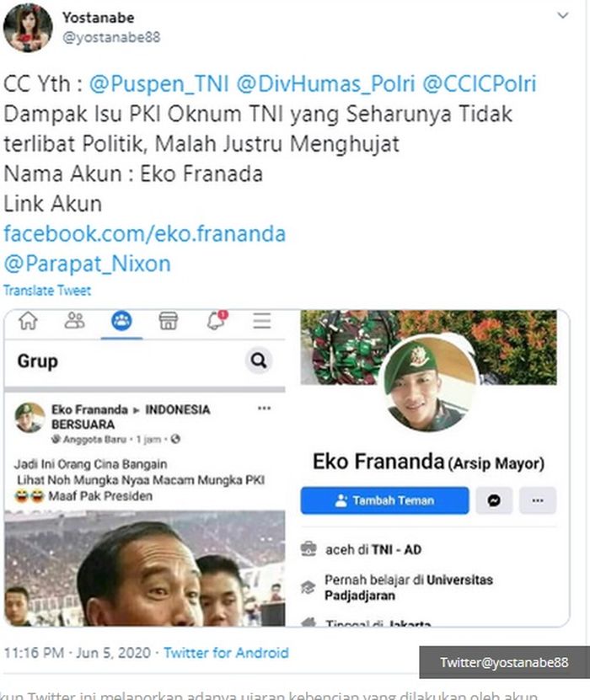Select the Friends icon in Facebook bar

(74, 321)
